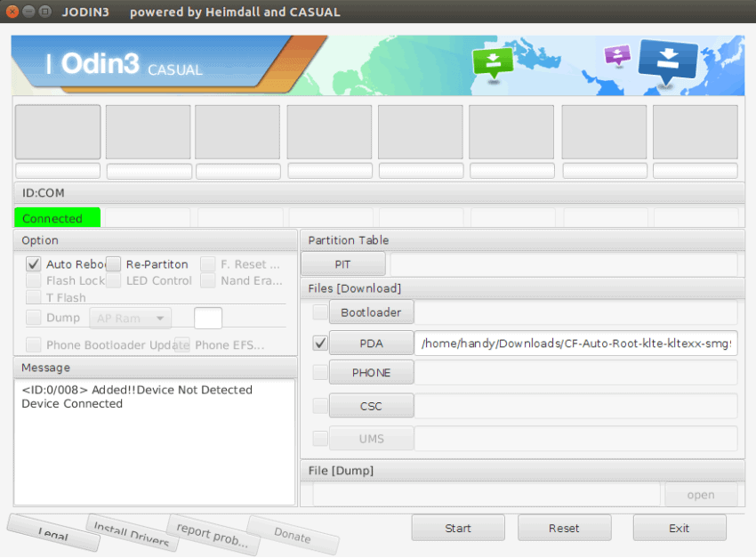Image resolution: width=756 pixels, height=558 pixels.
Task: Click the PHONE file button
Action: pos(371,372)
